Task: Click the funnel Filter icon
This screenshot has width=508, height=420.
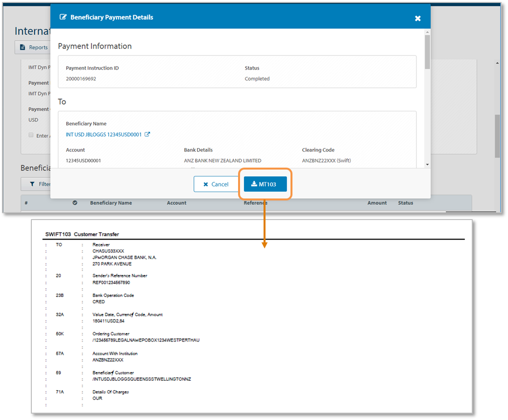Action: pyautogui.click(x=32, y=184)
